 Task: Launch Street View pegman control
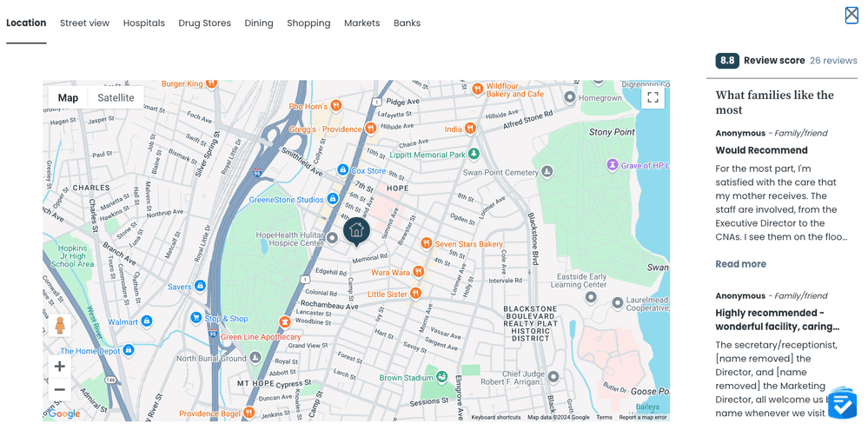coord(60,326)
